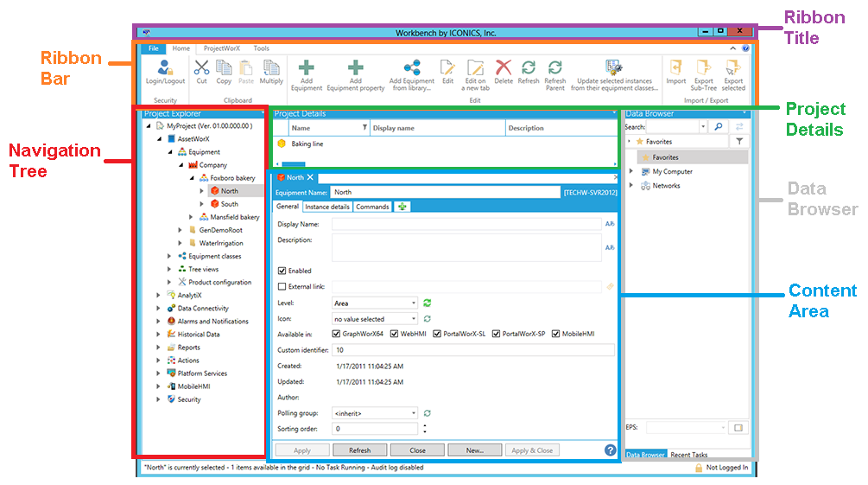Viewport: 868px width, 485px height.
Task: Uncheck the MobileHMI availability checkbox
Action: (x=555, y=334)
